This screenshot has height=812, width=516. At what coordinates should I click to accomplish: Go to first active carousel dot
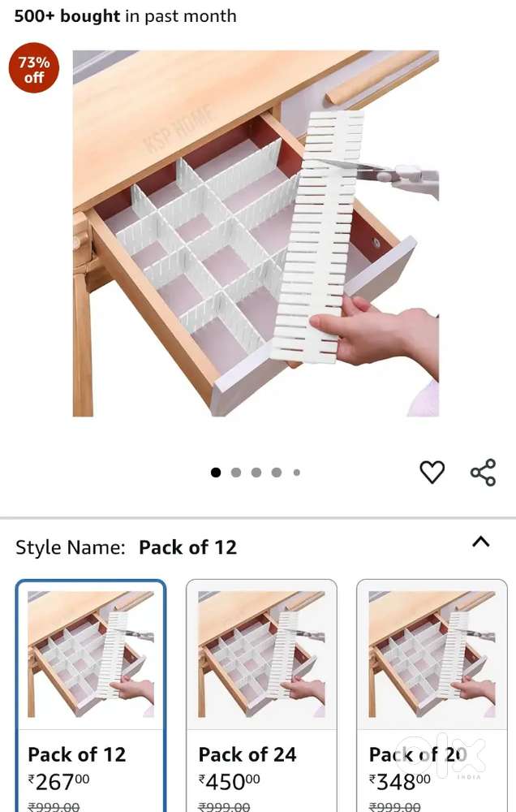216,473
